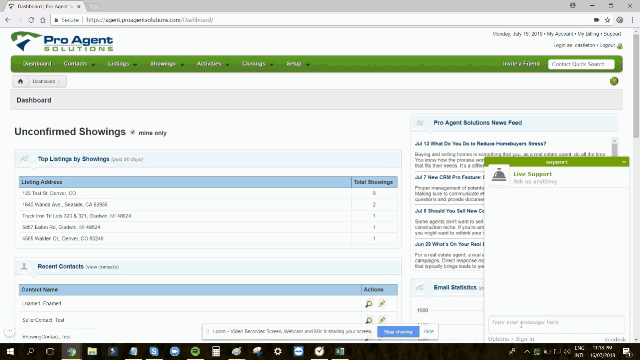This screenshot has width=640, height=360.
Task: Open Dashboard in green navigation bar
Action: coord(37,64)
